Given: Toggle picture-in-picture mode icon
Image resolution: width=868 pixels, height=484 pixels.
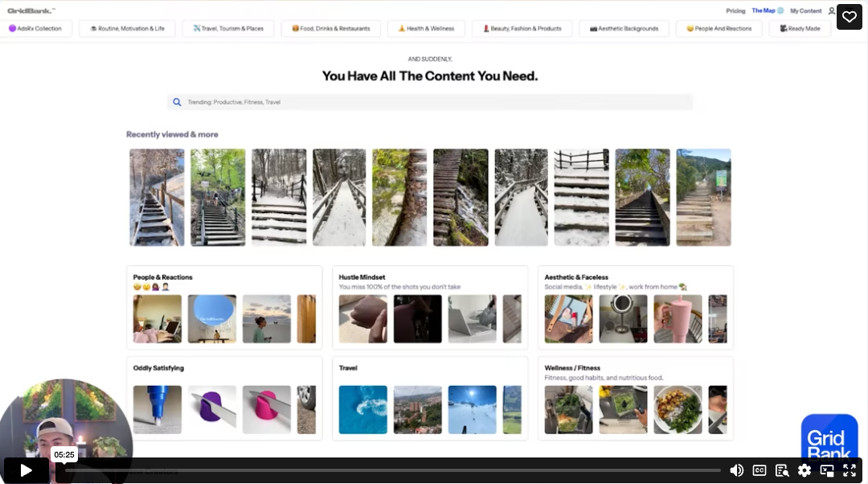Looking at the screenshot, I should click(x=827, y=470).
